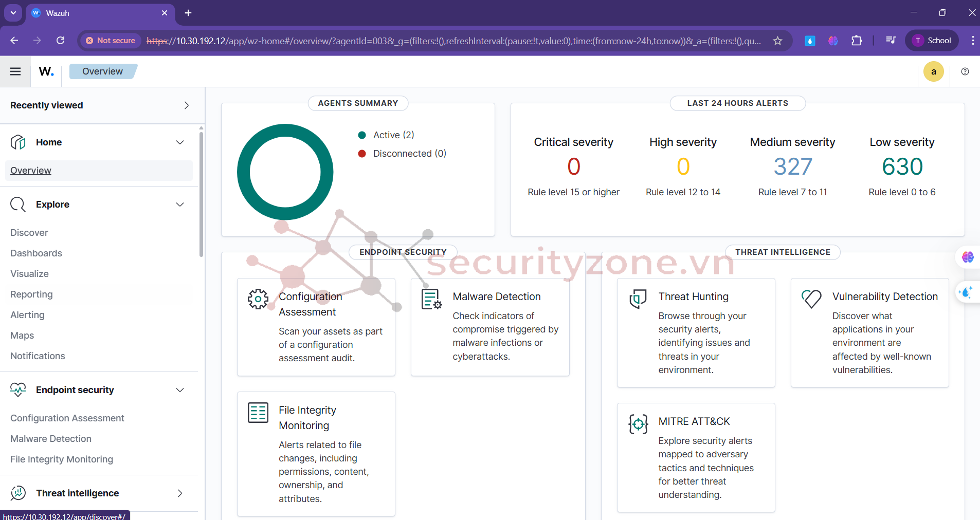Open Alerting from sidebar
Image resolution: width=980 pixels, height=520 pixels.
[27, 315]
